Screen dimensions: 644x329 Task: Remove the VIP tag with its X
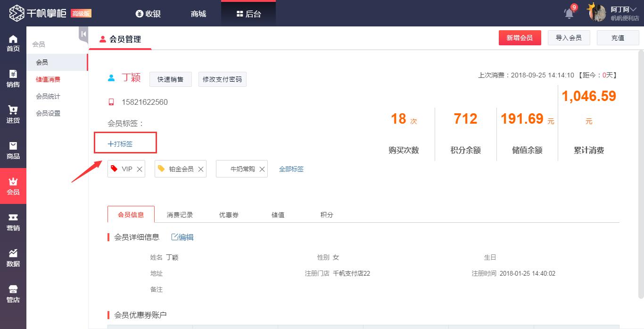(140, 169)
